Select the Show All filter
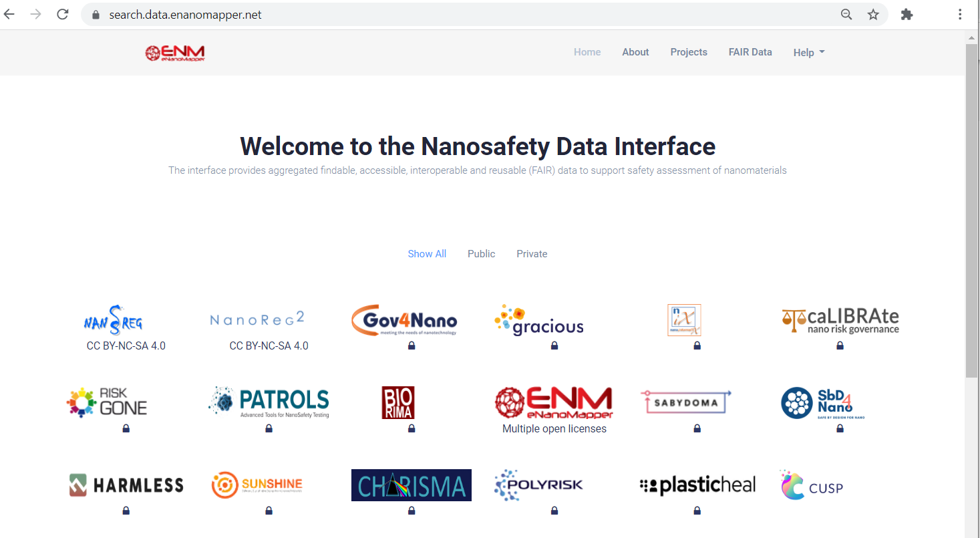 click(x=427, y=254)
